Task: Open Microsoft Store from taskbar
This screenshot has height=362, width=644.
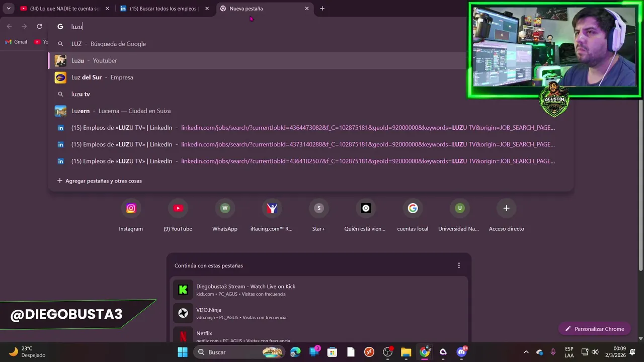Action: tap(332, 352)
